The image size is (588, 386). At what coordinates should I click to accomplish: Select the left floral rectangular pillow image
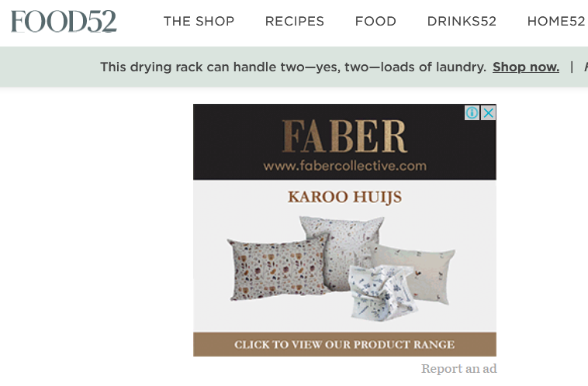point(276,268)
